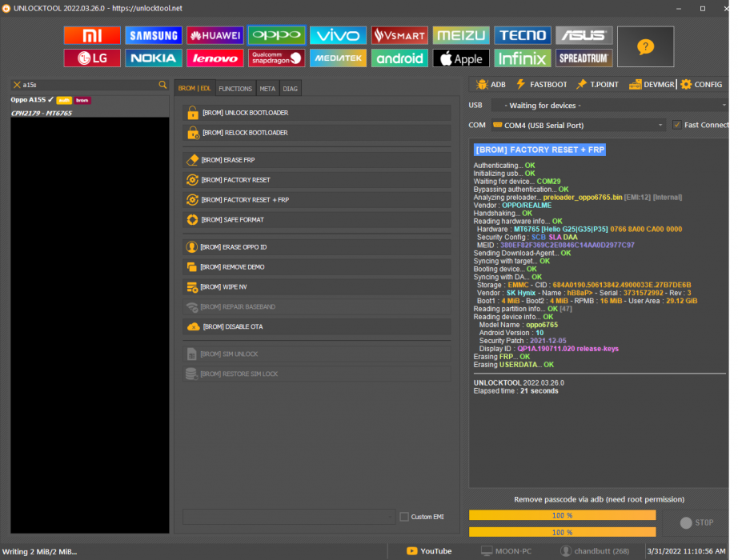The height and width of the screenshot is (560, 738).
Task: Select the Oppo brand logo
Action: point(277,35)
